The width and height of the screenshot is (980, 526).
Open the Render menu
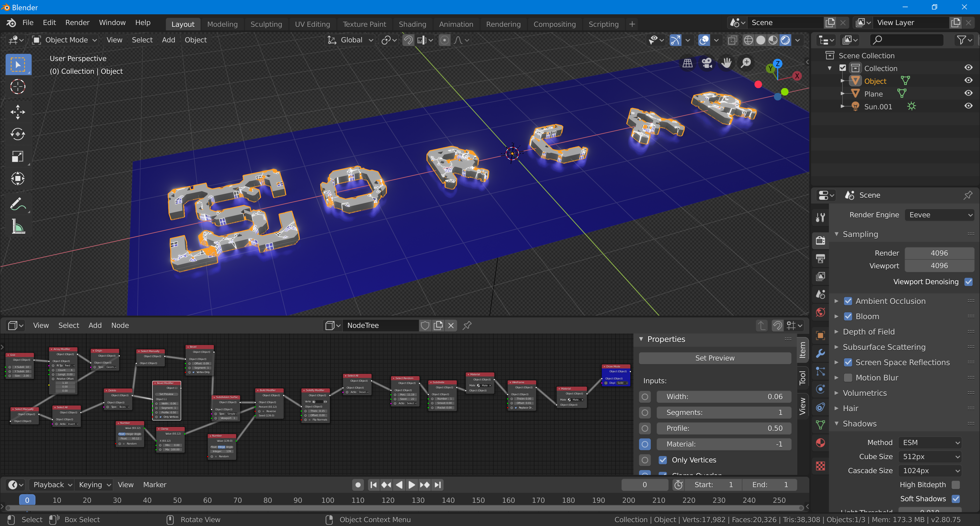point(77,22)
